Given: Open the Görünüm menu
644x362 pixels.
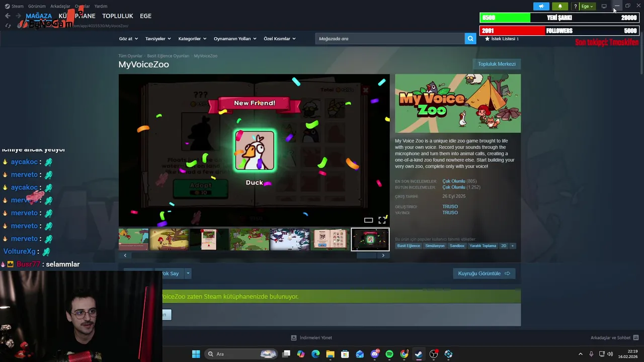Looking at the screenshot, I should click(37, 7).
